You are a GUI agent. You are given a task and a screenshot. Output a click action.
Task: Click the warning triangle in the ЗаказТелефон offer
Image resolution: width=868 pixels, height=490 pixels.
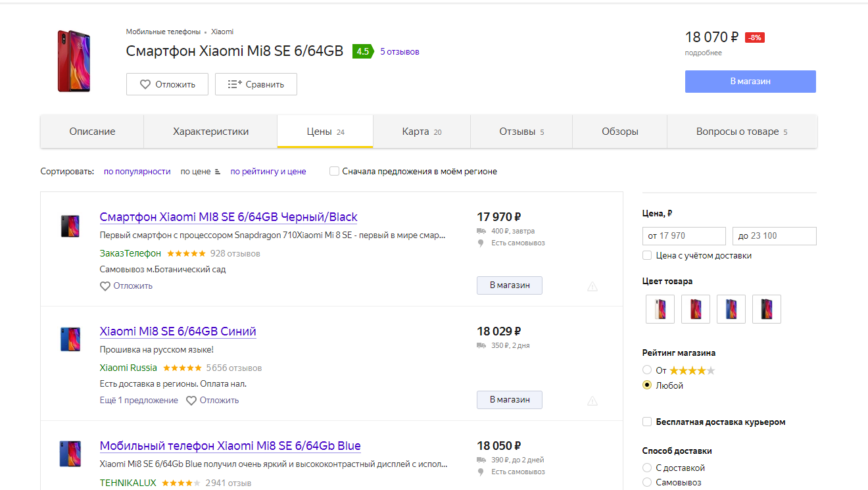point(592,286)
